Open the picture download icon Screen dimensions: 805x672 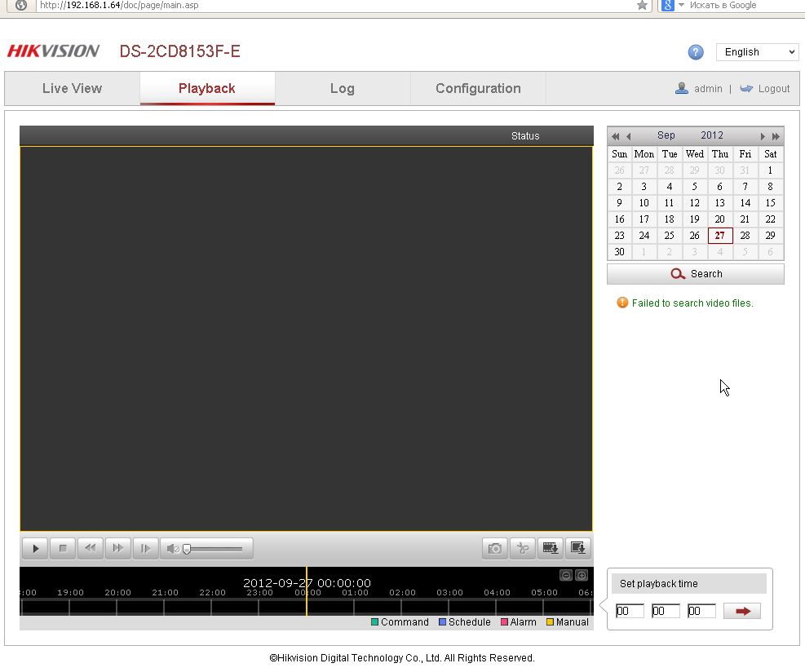[x=578, y=548]
